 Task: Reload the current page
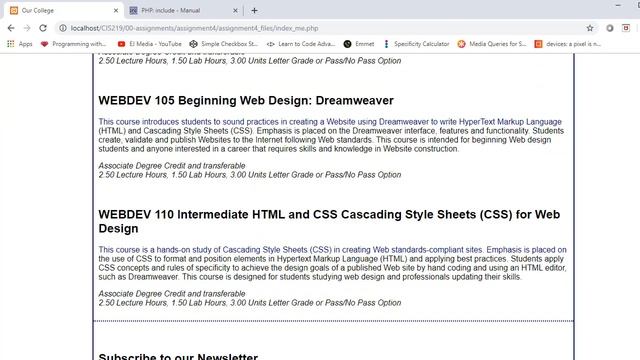pyautogui.click(x=43, y=28)
